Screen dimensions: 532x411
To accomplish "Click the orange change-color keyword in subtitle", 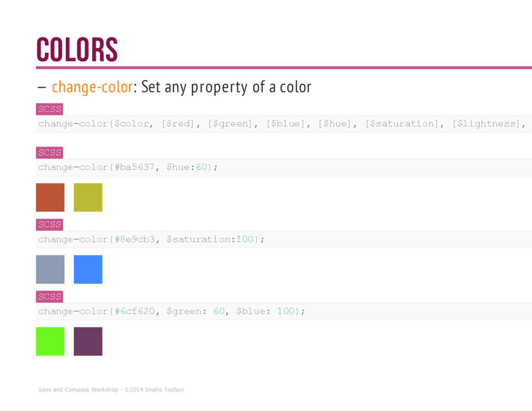I will [92, 87].
